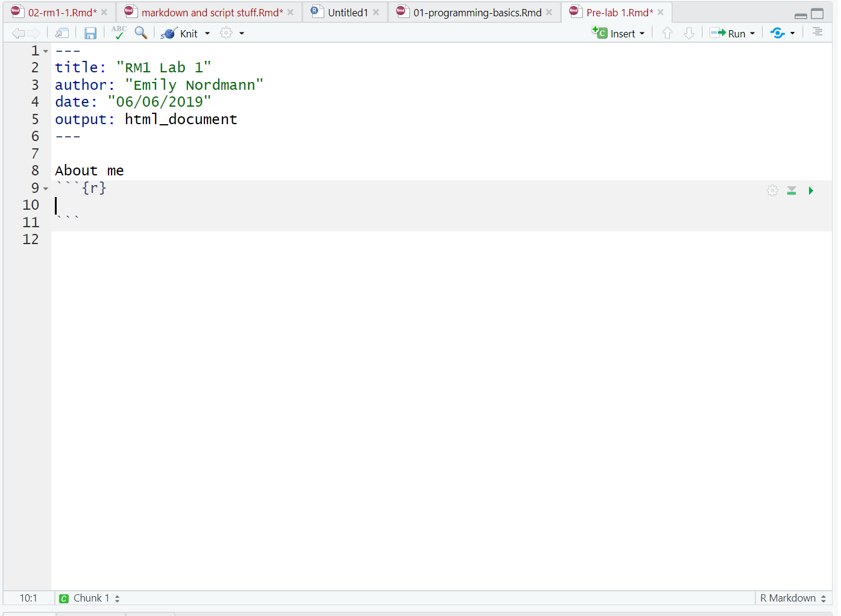The image size is (841, 616).
Task: Click the title line "RM1 Lab 1"
Action: [133, 68]
